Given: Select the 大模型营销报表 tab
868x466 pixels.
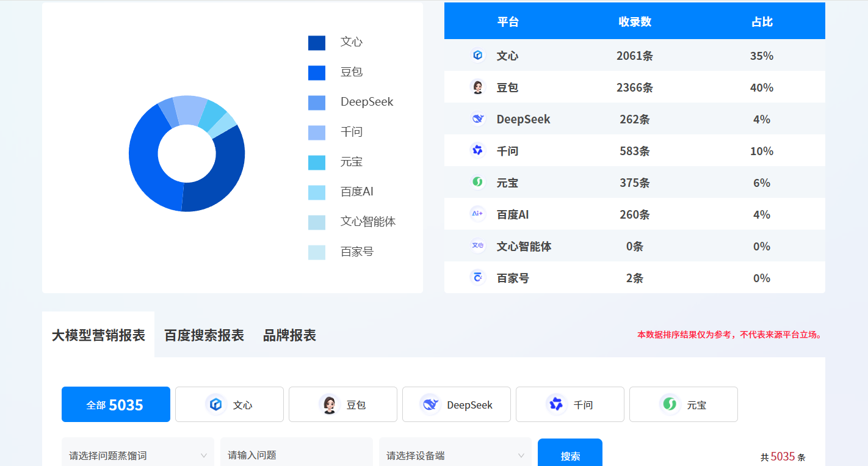Looking at the screenshot, I should click(98, 335).
